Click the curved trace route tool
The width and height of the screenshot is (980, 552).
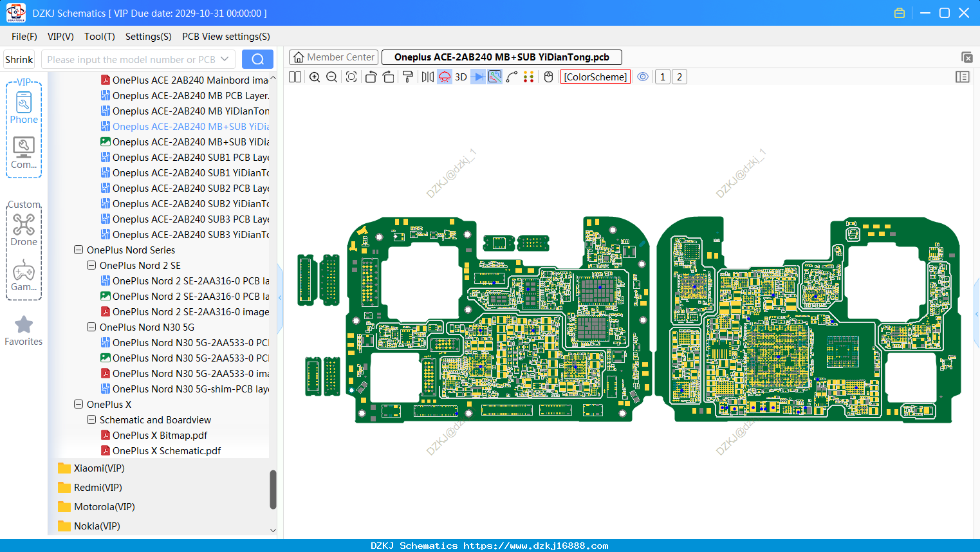click(x=512, y=77)
